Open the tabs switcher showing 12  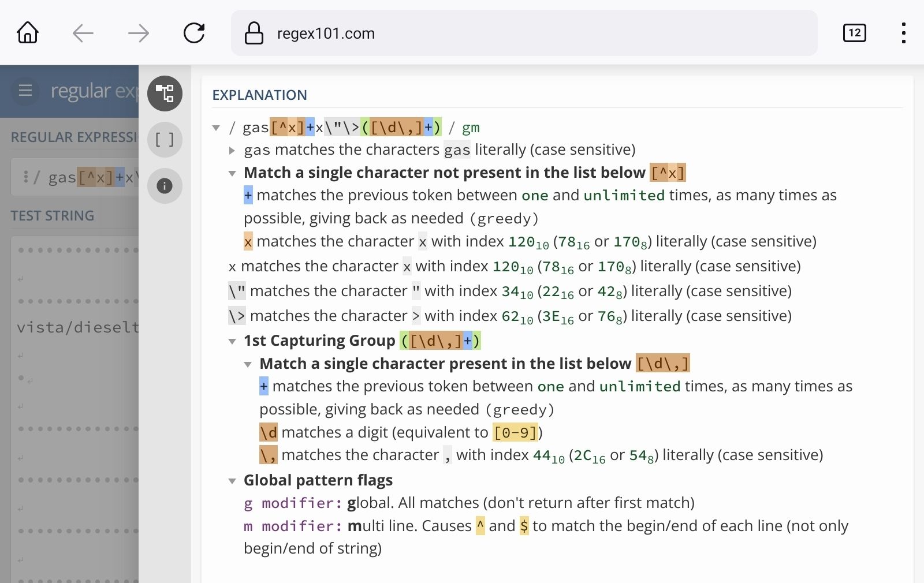854,33
